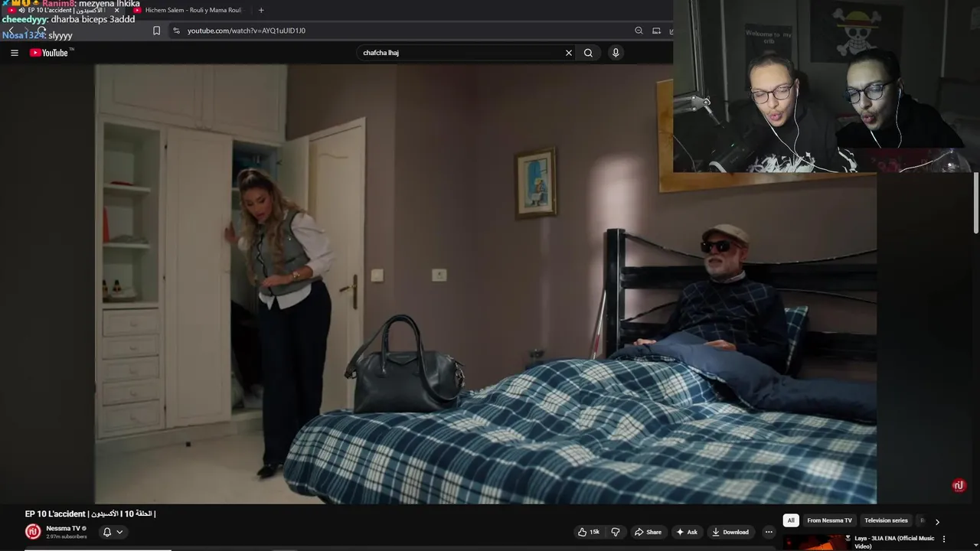Screen dimensions: 980x551
Task: Click the zoom magnifier icon in address bar
Action: tap(639, 31)
